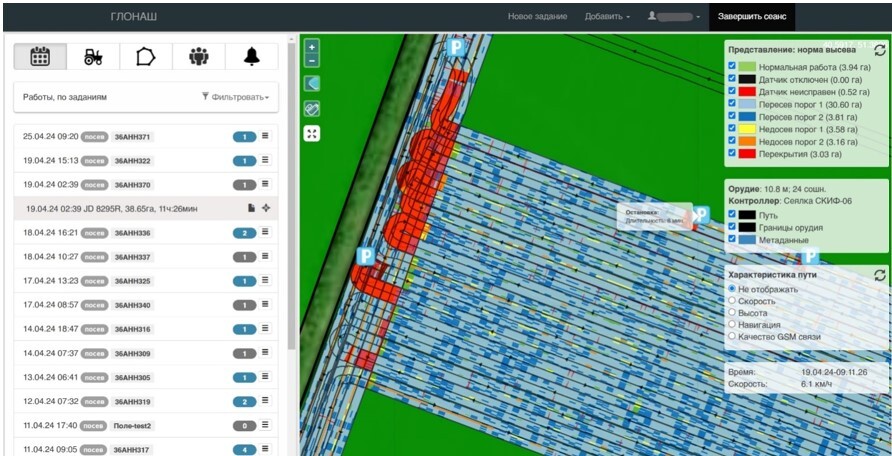Open the tractor machinery tab icon

(93, 56)
